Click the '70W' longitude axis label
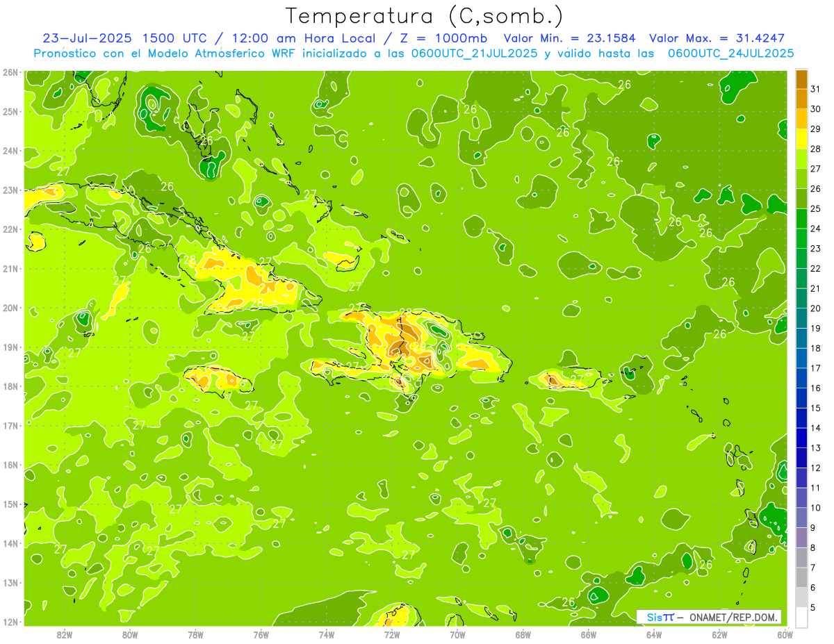This screenshot has height=644, width=834. click(457, 634)
